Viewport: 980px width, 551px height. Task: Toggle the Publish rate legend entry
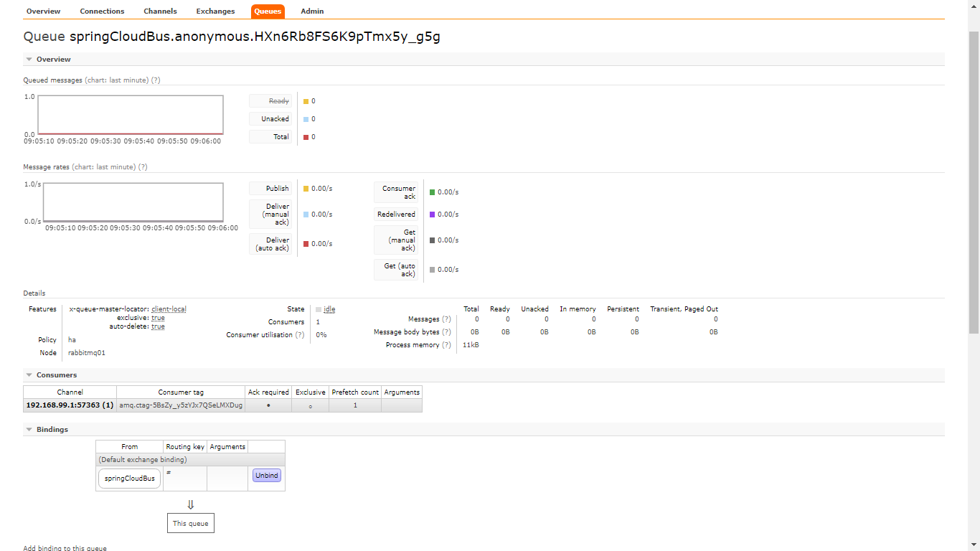click(271, 189)
